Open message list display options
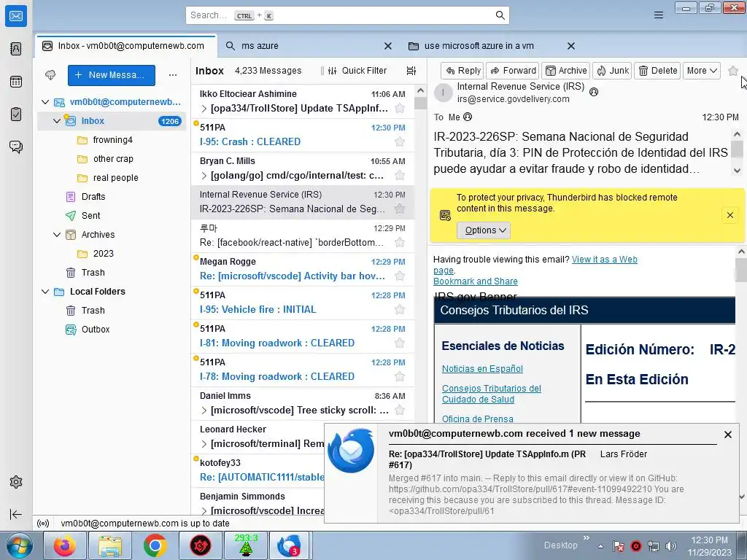The height and width of the screenshot is (560, 747). (411, 71)
